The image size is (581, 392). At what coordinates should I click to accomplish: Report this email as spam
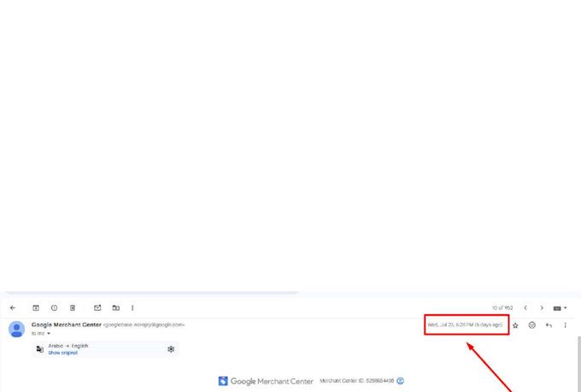(x=54, y=308)
